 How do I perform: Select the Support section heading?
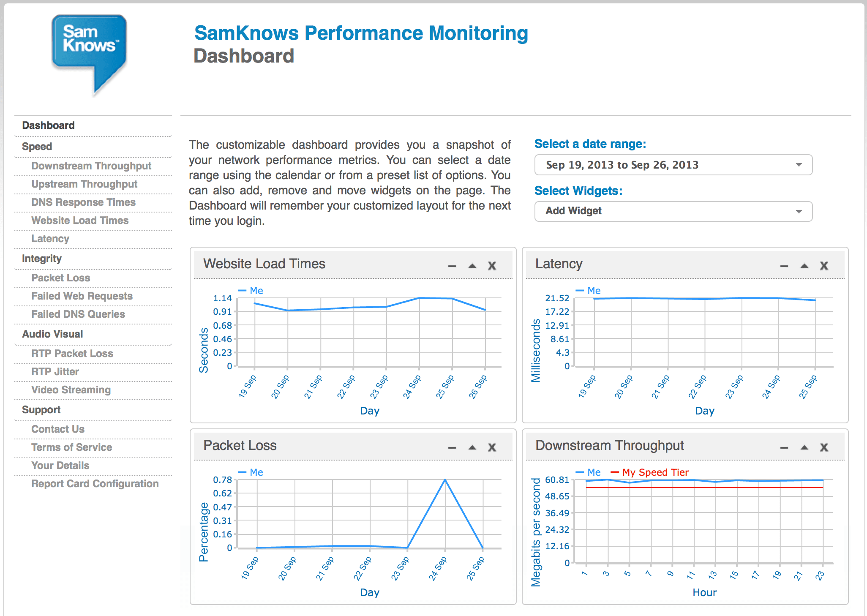41,410
